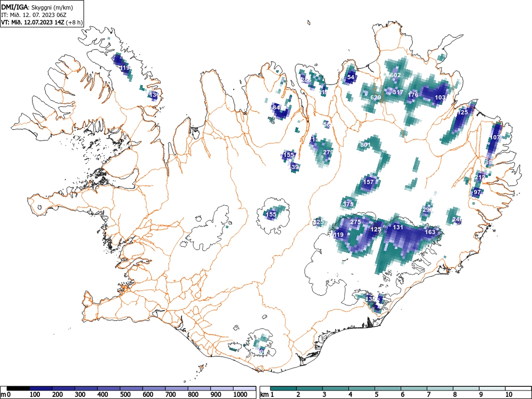
Task: Pick the darkest blue 100–200 m legend swatch
Action: (x=41, y=388)
